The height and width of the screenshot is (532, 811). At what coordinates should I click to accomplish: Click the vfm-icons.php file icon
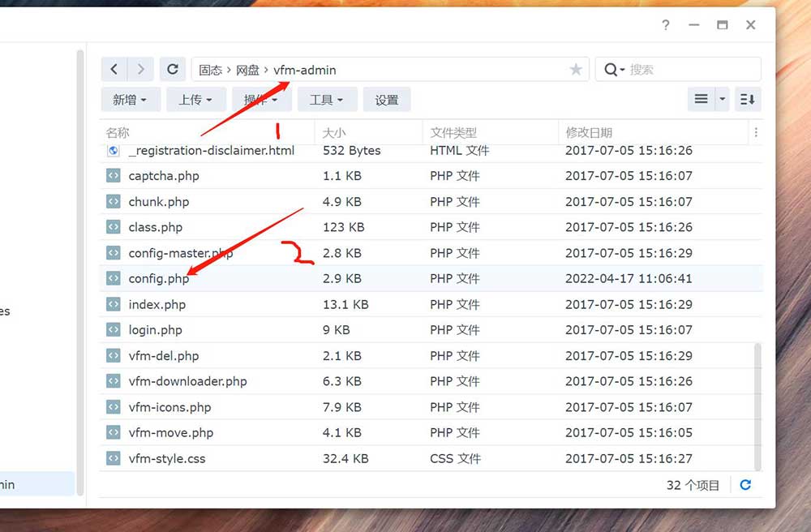[114, 407]
